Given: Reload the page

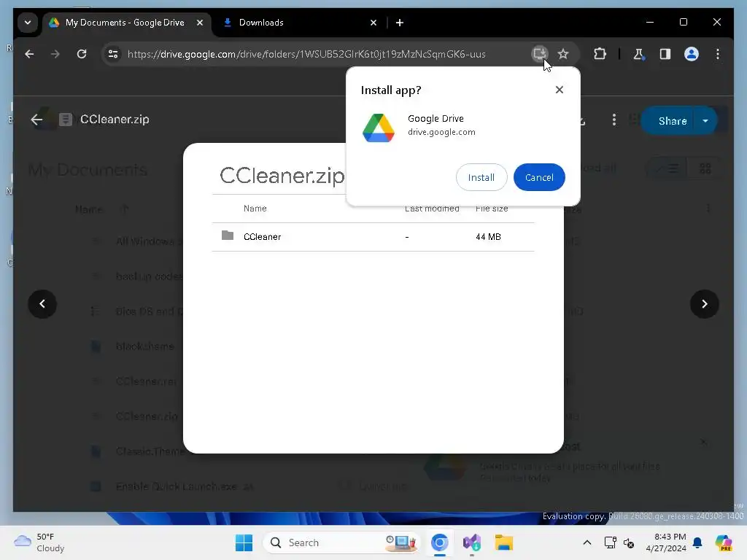Looking at the screenshot, I should tap(82, 54).
